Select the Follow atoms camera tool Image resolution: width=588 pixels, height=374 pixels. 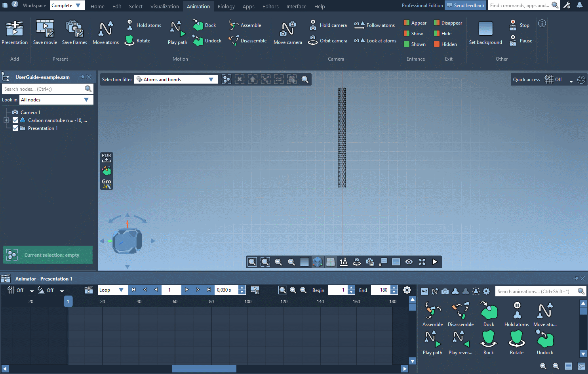(374, 25)
